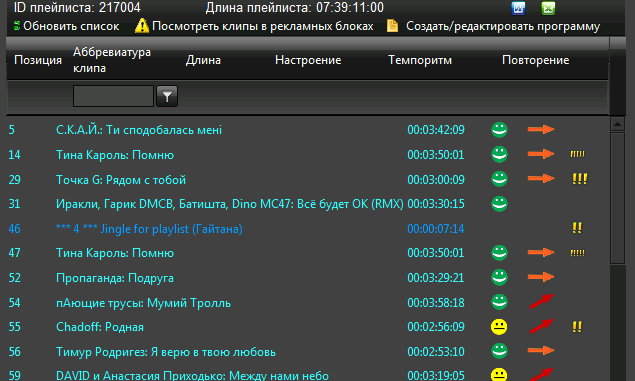Click yellow neutral face in DAVID и Анастасия row
635x381 pixels.
499,375
